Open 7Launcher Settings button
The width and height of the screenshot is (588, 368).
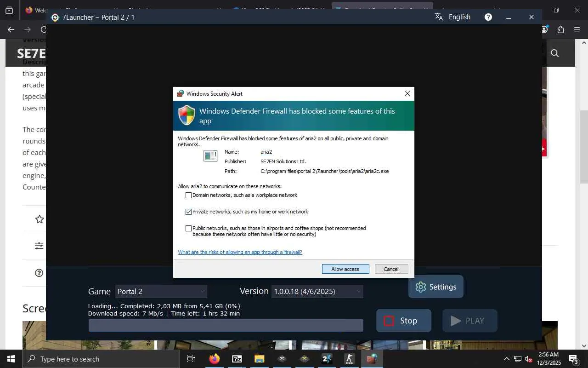click(436, 287)
